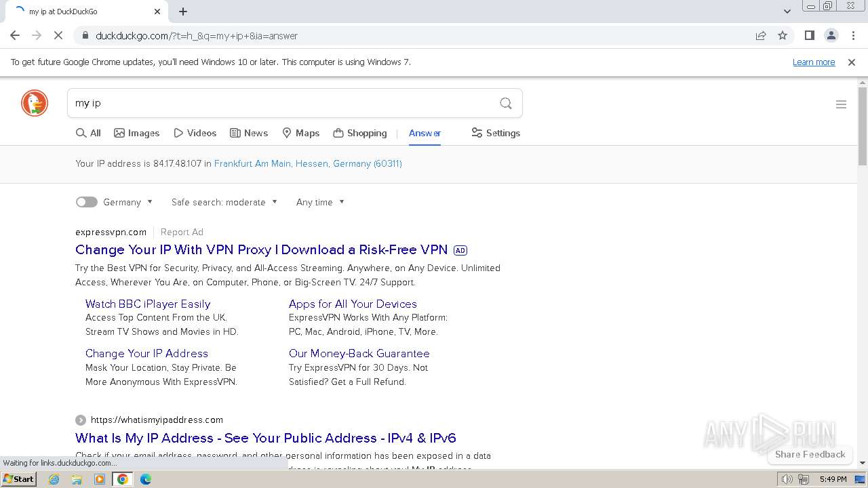Dismiss the Chrome update notice

pyautogui.click(x=852, y=62)
